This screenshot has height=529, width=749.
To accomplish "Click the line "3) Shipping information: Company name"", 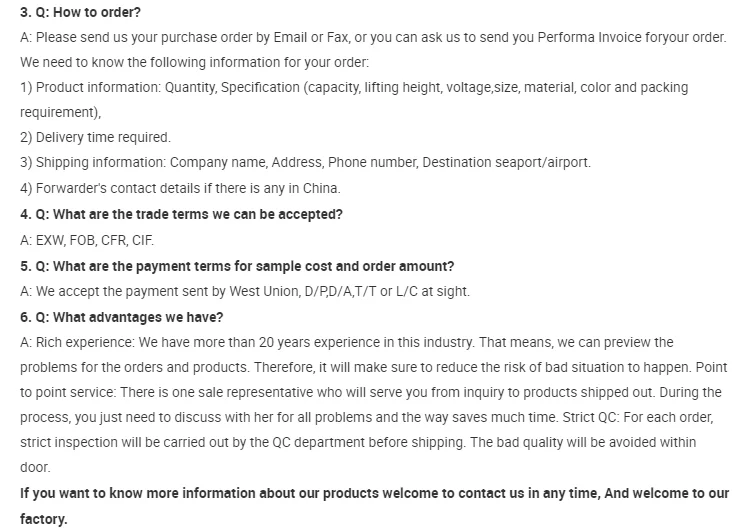I will click(305, 162).
